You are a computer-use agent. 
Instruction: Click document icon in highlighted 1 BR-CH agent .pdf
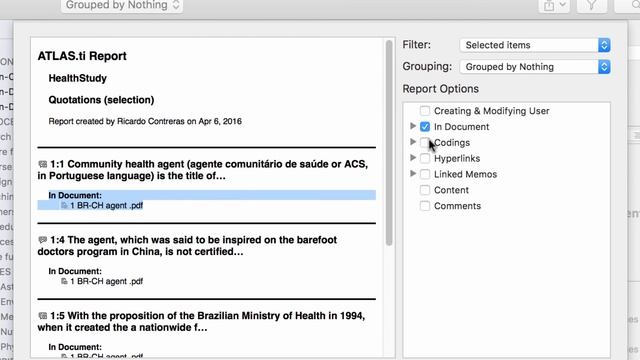tap(64, 205)
